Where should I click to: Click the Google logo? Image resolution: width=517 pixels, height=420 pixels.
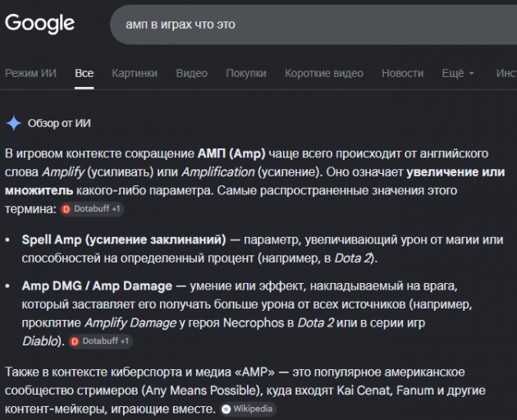coord(39,24)
